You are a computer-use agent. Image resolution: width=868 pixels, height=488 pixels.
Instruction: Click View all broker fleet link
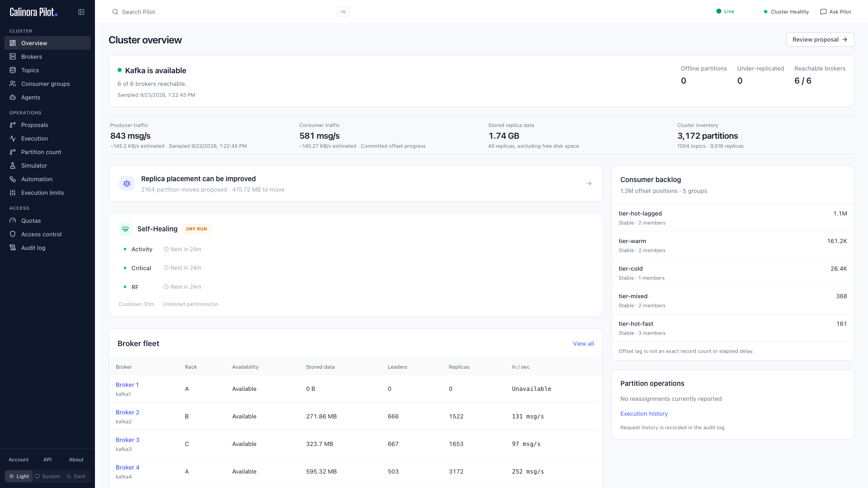tap(583, 343)
